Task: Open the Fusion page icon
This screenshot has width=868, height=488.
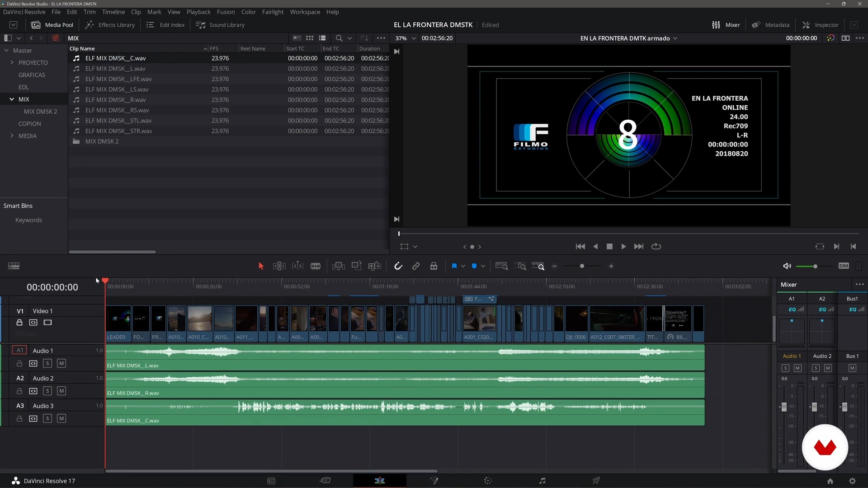Action: point(434,481)
